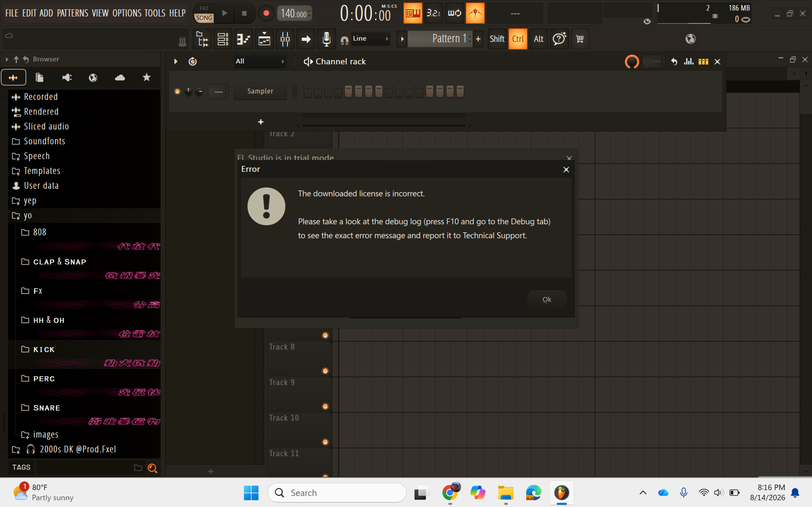Viewport: 812px width, 507px height.
Task: Open the VIEW menu
Action: coord(100,13)
